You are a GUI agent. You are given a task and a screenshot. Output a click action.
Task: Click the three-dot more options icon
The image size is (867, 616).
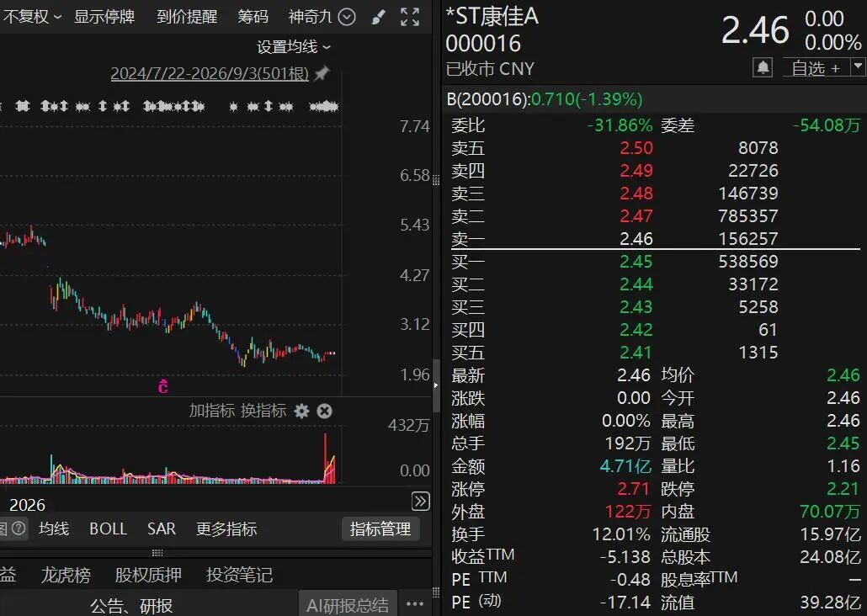click(415, 604)
